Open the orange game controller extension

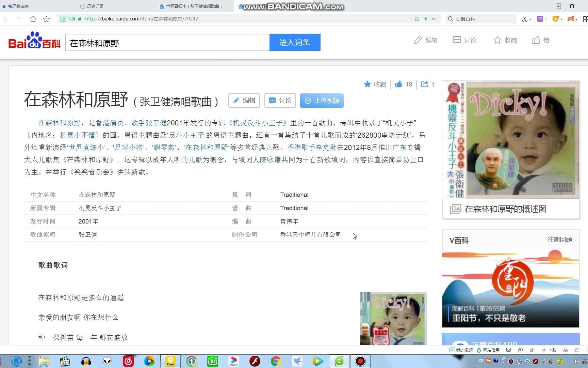click(571, 19)
